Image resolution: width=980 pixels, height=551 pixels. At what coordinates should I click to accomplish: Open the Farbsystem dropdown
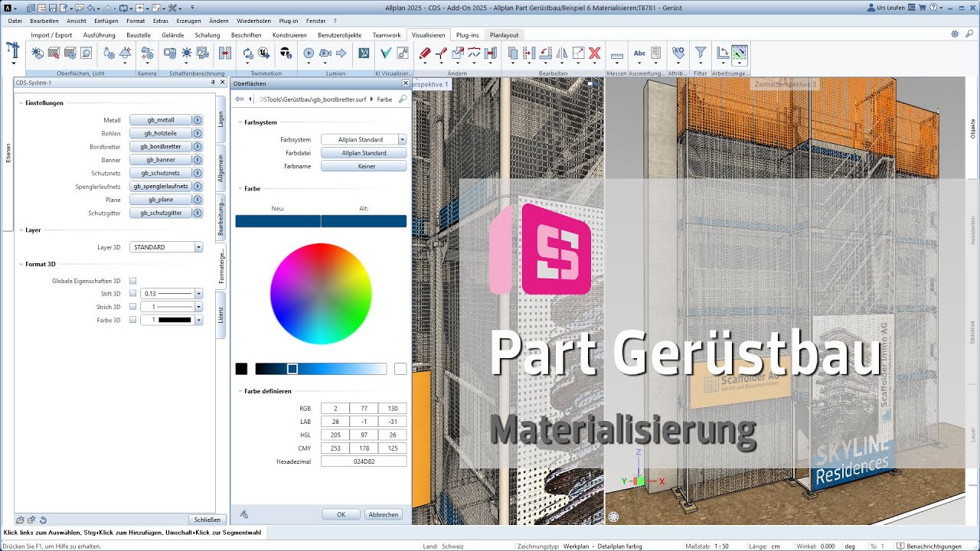pos(402,140)
